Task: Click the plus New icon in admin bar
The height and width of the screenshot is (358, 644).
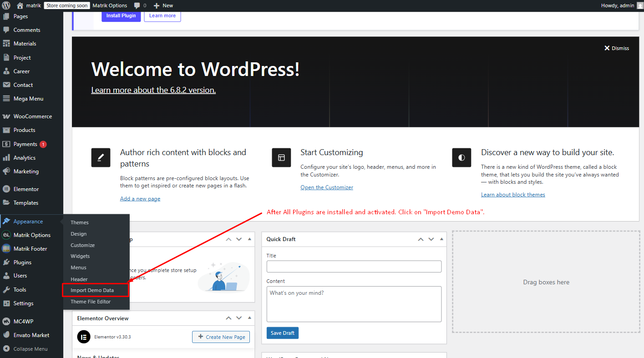Action: pyautogui.click(x=157, y=5)
